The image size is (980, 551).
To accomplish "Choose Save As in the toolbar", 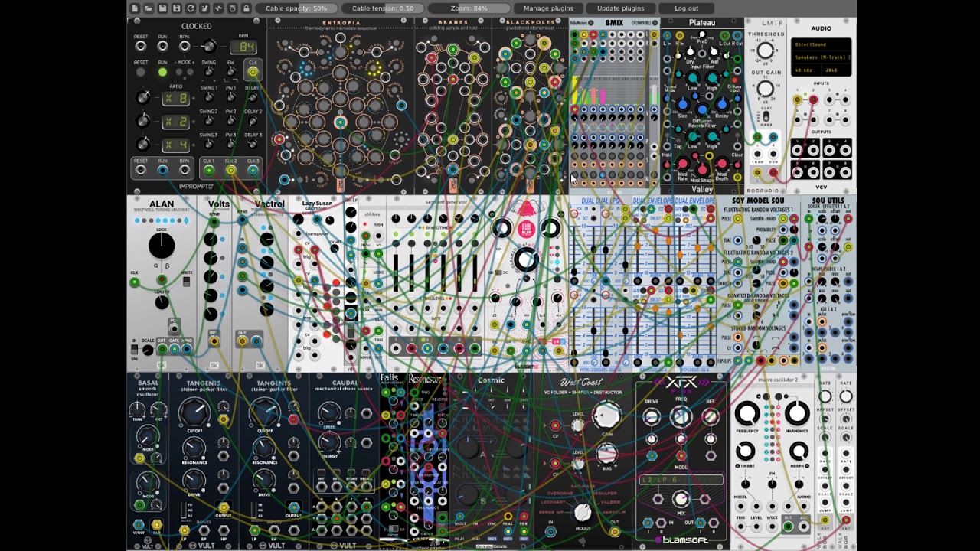I will (176, 8).
